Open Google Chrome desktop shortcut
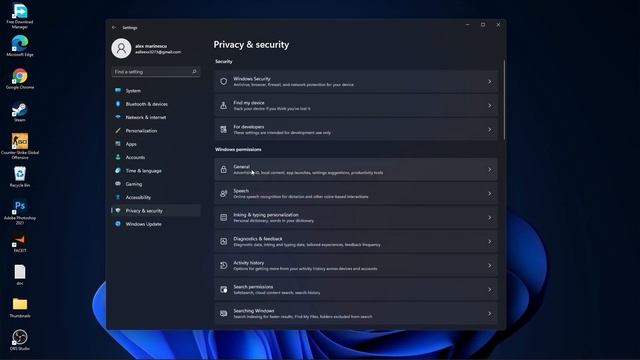This screenshot has width=640, height=360. pyautogui.click(x=20, y=79)
